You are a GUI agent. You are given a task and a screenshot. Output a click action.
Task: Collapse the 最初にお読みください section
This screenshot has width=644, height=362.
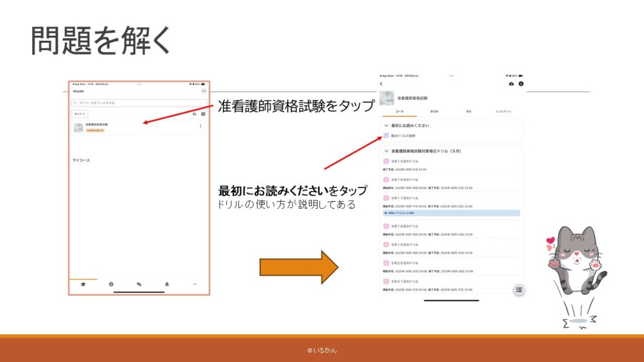[x=386, y=126]
